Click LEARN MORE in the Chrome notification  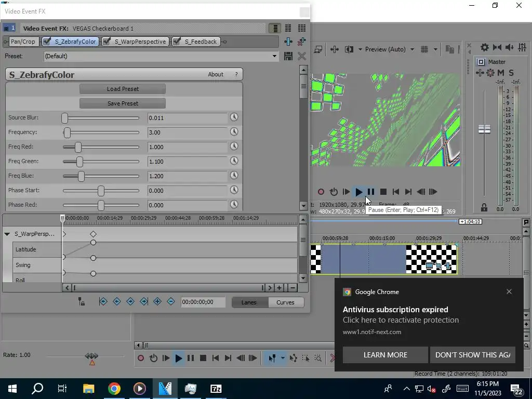(385, 355)
